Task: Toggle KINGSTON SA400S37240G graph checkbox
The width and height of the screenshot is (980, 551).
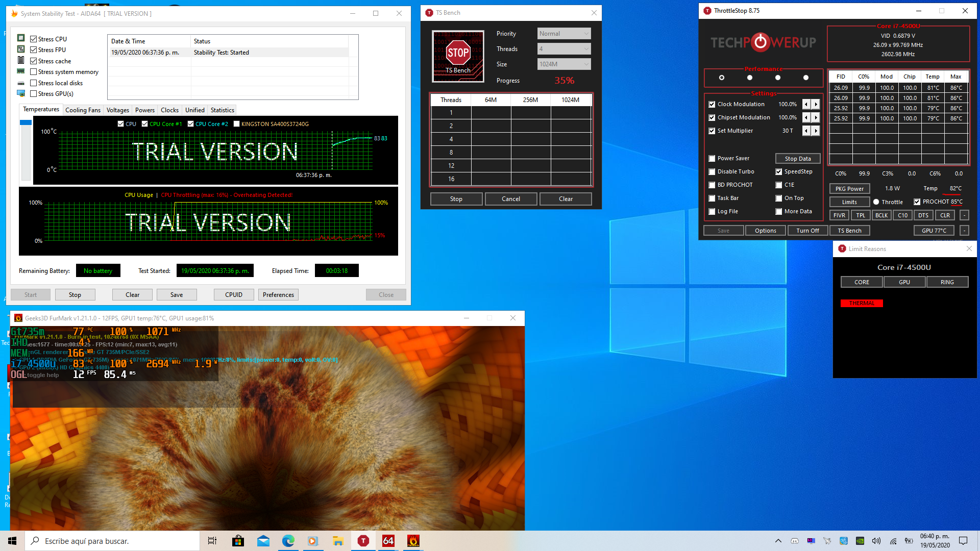Action: [x=236, y=124]
